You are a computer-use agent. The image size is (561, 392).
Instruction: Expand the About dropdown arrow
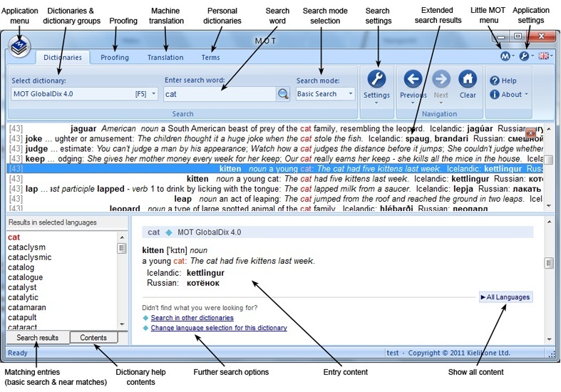tap(527, 94)
